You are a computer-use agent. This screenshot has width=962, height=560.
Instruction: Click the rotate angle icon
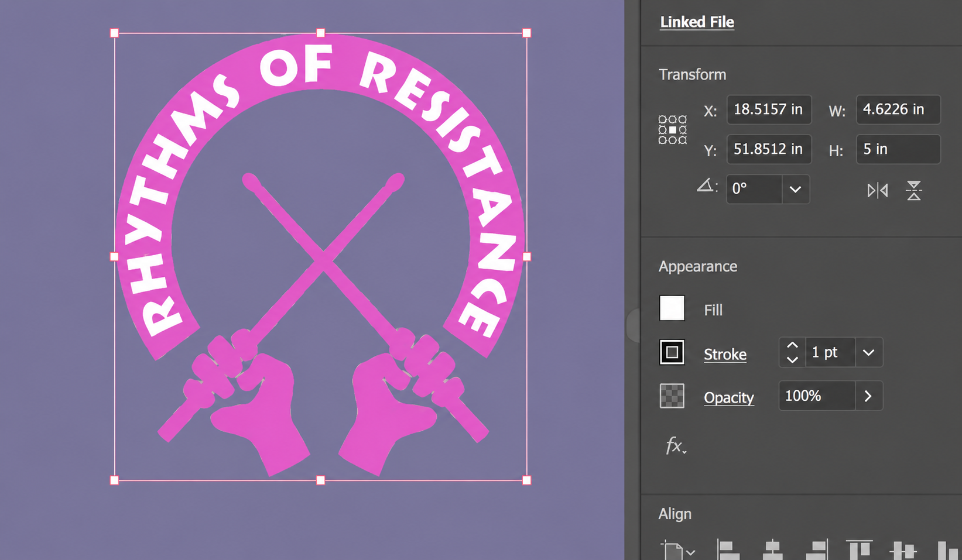[707, 186]
